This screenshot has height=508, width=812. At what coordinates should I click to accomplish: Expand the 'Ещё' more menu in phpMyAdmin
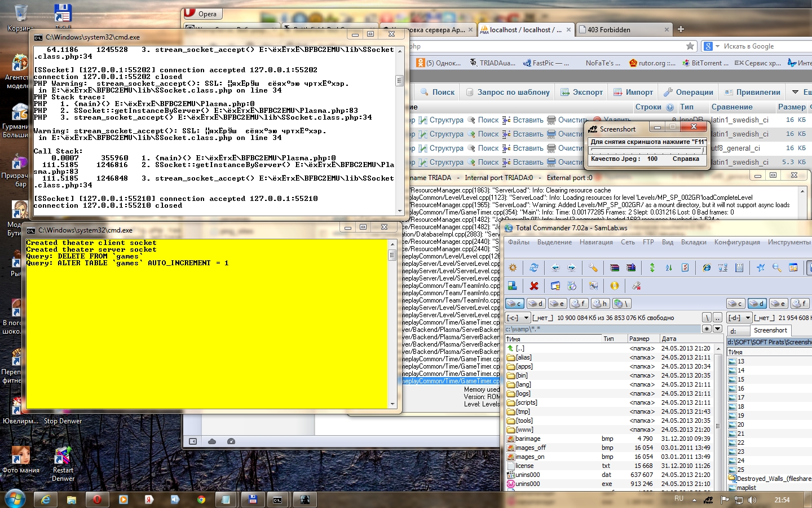coord(801,92)
